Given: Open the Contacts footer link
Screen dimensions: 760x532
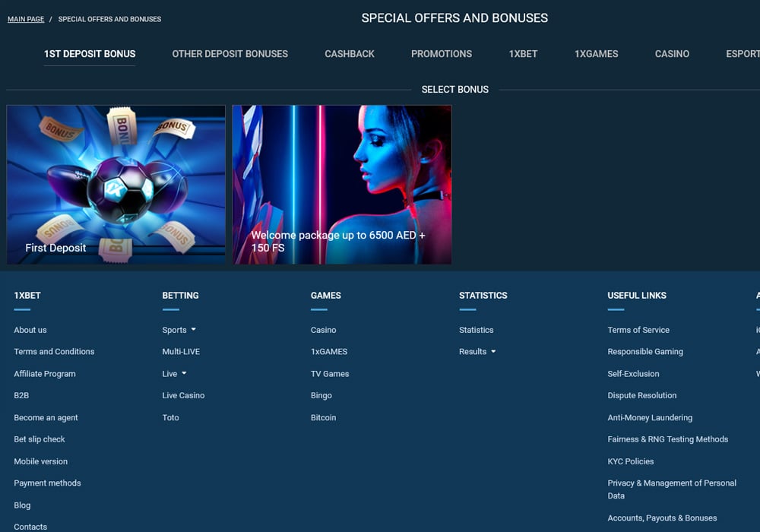Looking at the screenshot, I should click(30, 527).
